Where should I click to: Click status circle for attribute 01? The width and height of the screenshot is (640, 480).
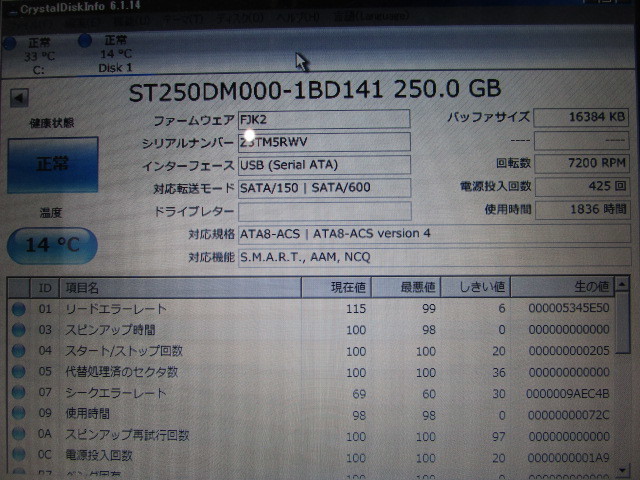coord(18,309)
